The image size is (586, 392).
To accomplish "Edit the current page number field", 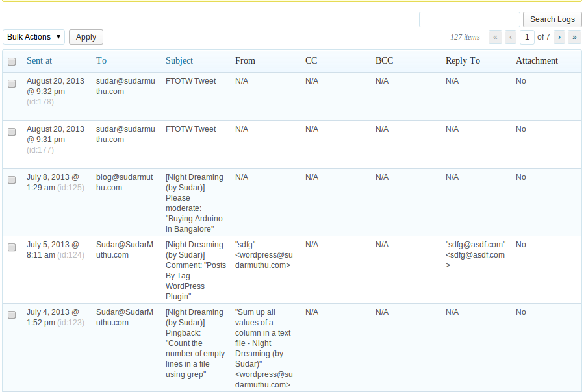I will point(527,37).
